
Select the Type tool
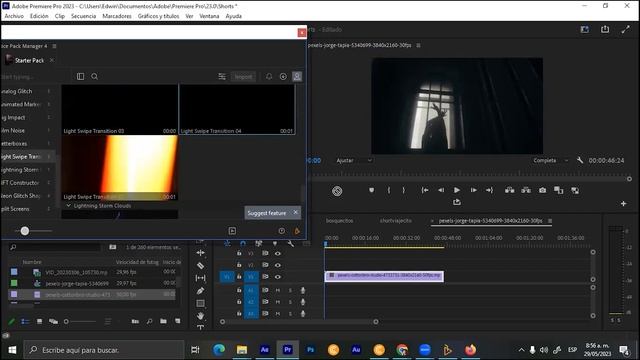[200, 327]
